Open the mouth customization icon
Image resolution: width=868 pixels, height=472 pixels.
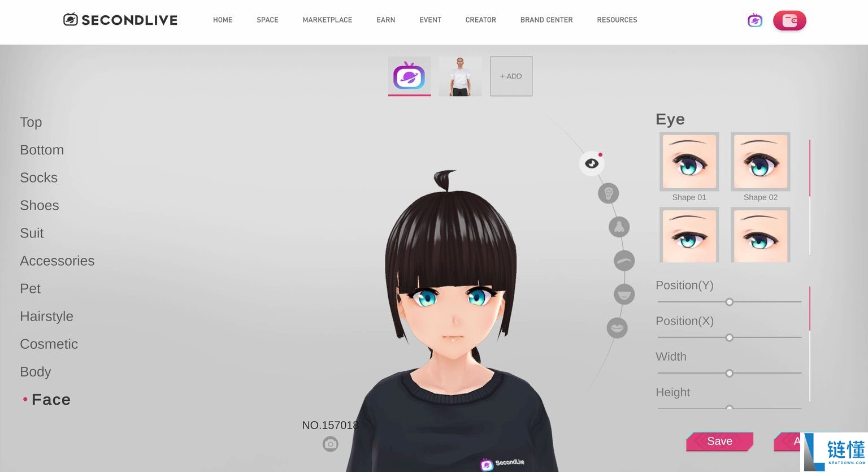[624, 294]
